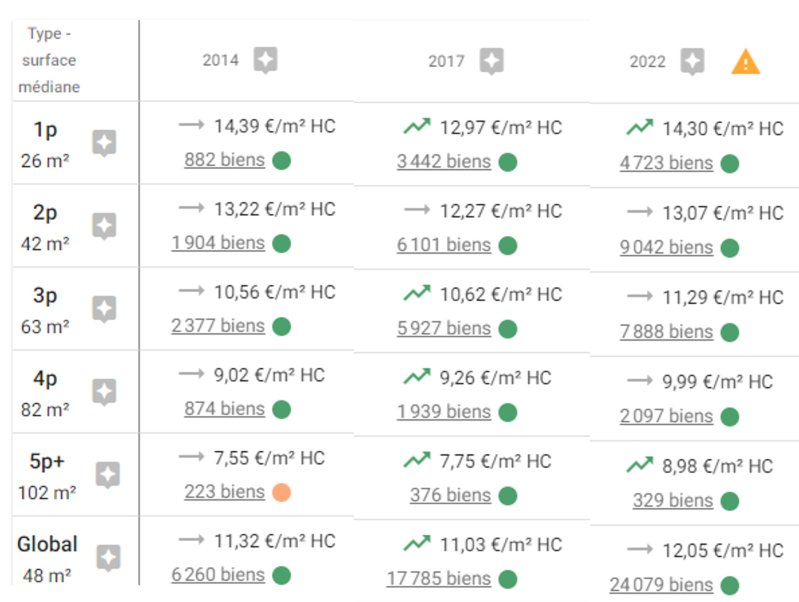Viewport: 799px width, 602px height.
Task: Click the green trend arrow for 12,97 €/m²
Action: pos(417,126)
